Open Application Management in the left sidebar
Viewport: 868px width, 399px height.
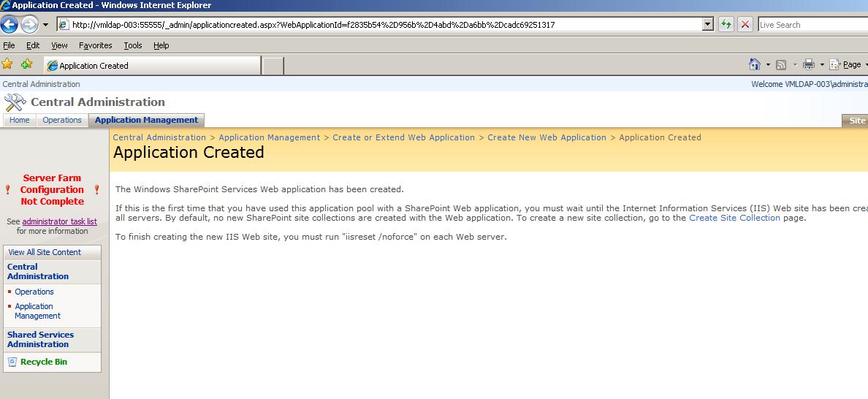38,311
